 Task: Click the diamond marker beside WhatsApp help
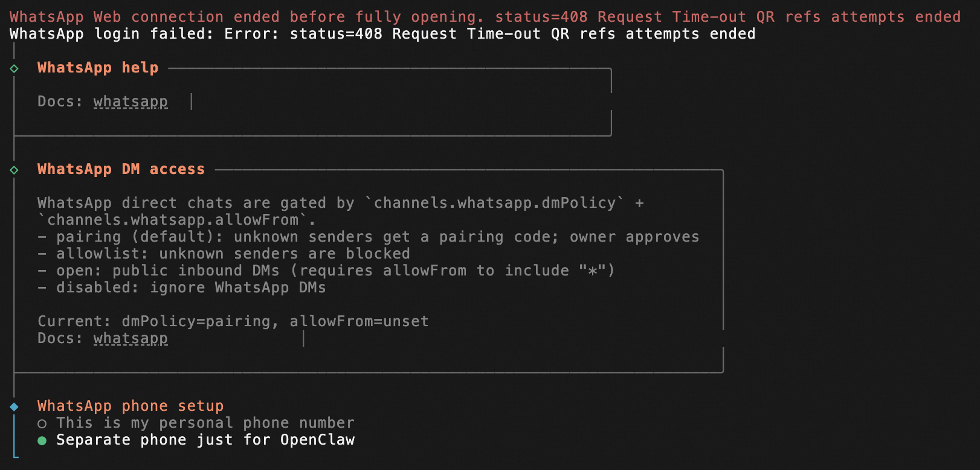tap(14, 68)
